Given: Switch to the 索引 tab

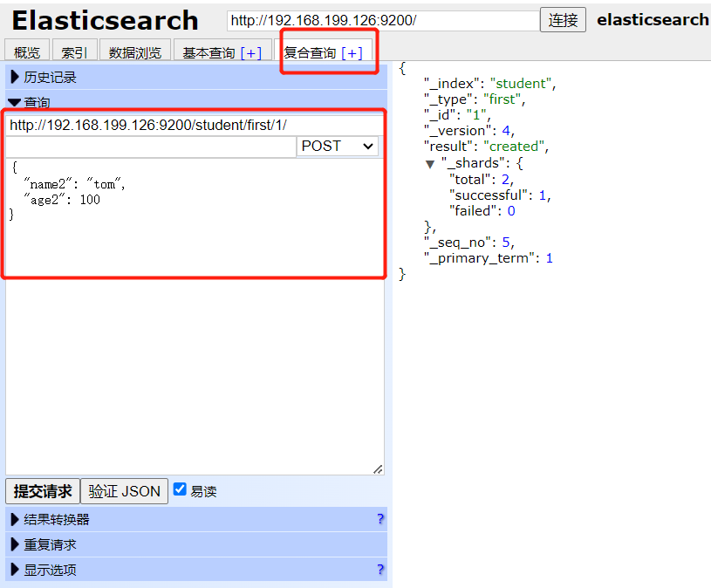Looking at the screenshot, I should point(74,51).
